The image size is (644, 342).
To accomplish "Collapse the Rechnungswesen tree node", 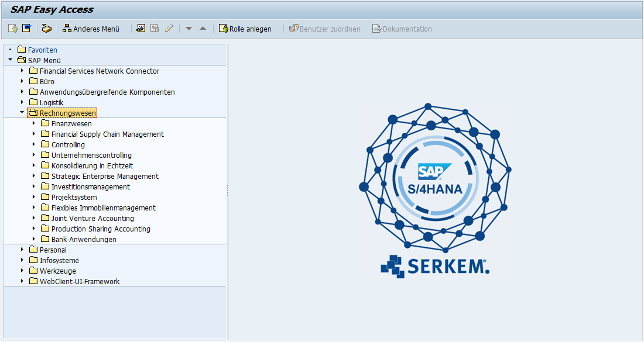I will pos(22,113).
